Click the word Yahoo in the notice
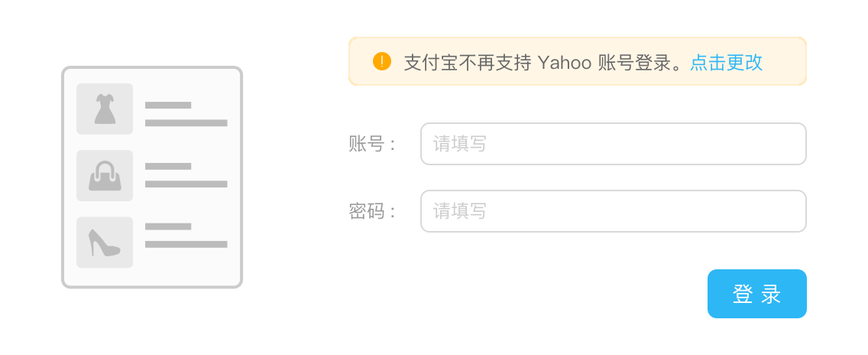Image resolution: width=868 pixels, height=355 pixels. coord(565,62)
